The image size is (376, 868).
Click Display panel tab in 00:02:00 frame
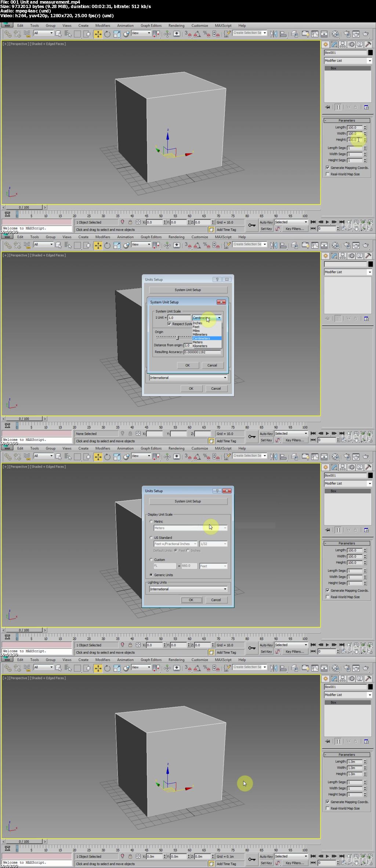pyautogui.click(x=360, y=679)
